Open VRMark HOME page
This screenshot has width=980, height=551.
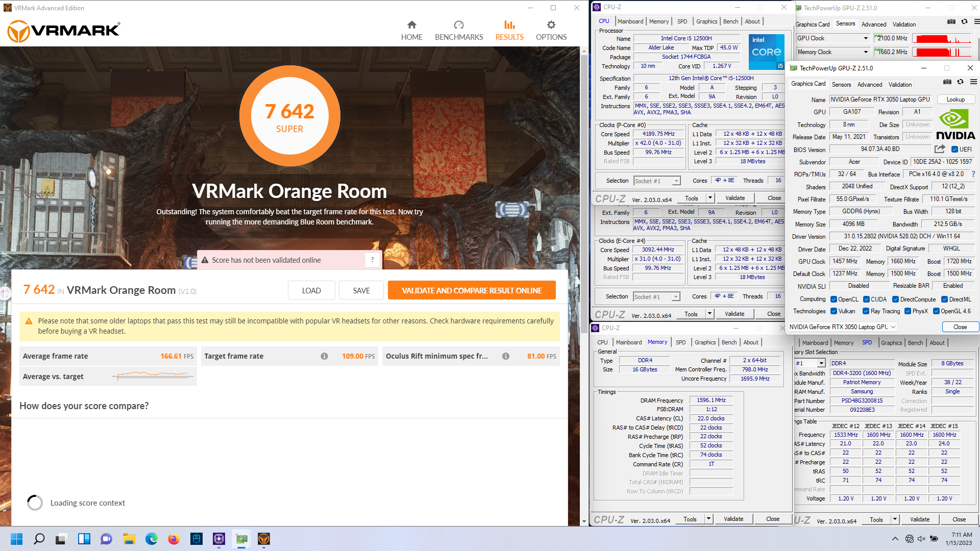pos(411,31)
